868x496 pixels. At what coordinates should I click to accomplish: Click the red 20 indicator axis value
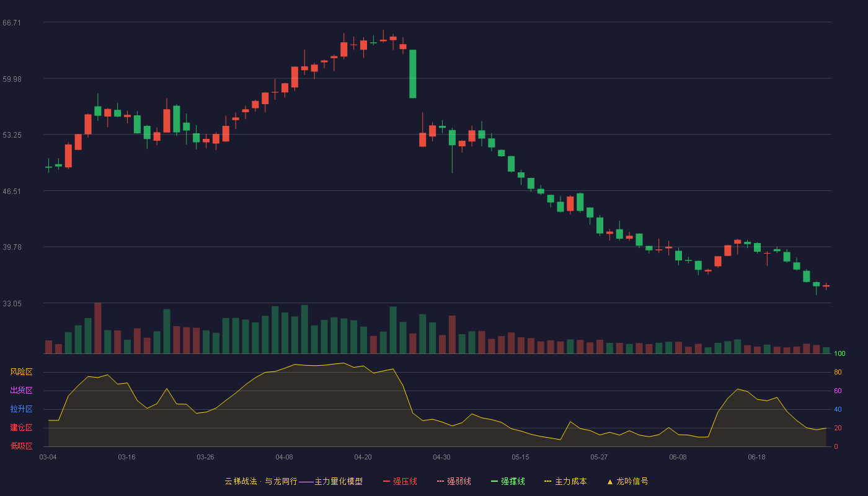click(838, 428)
